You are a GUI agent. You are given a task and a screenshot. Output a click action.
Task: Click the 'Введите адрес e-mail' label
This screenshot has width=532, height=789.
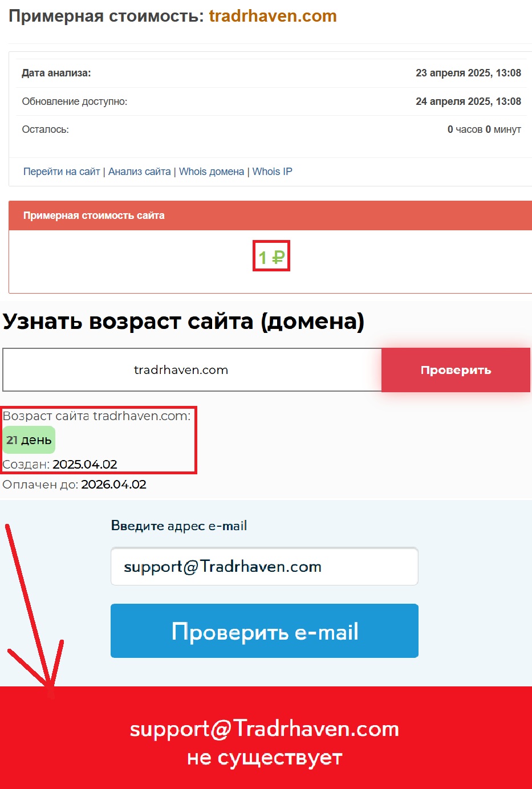[179, 526]
